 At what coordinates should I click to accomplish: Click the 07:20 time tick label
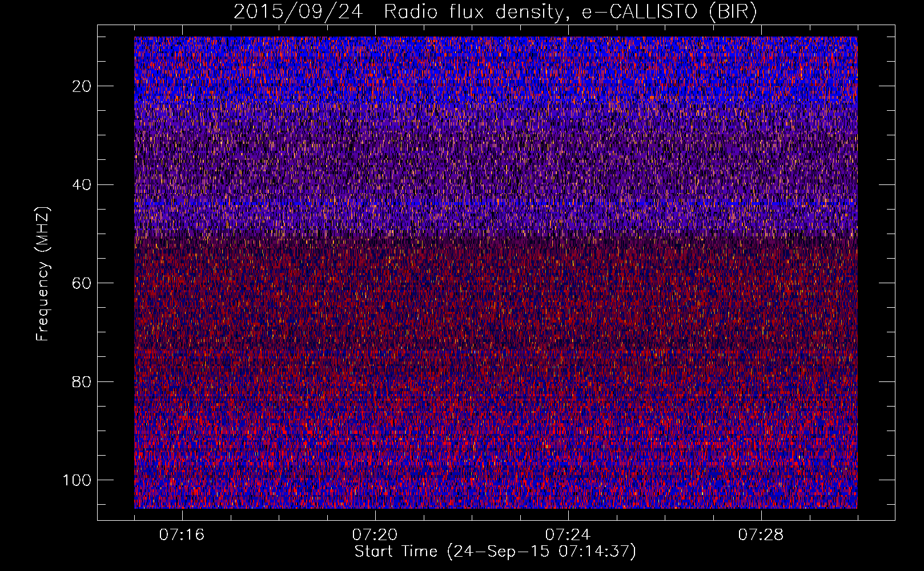pyautogui.click(x=375, y=535)
